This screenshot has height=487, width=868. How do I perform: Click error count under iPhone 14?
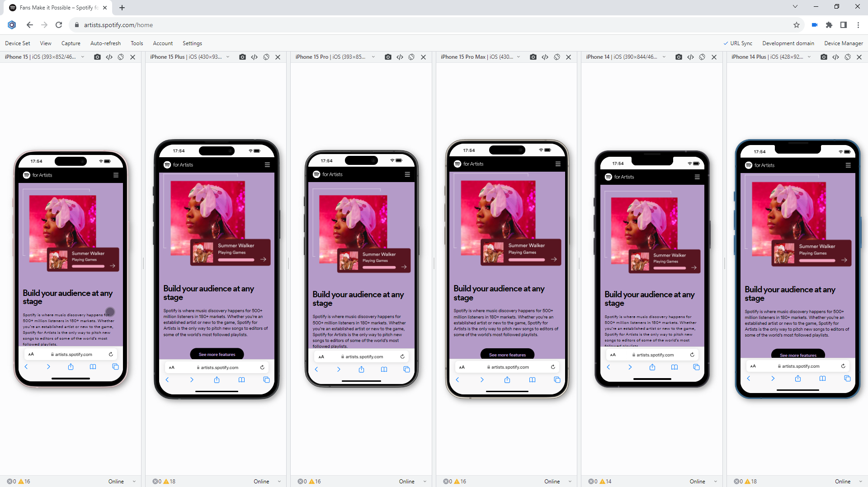click(593, 482)
